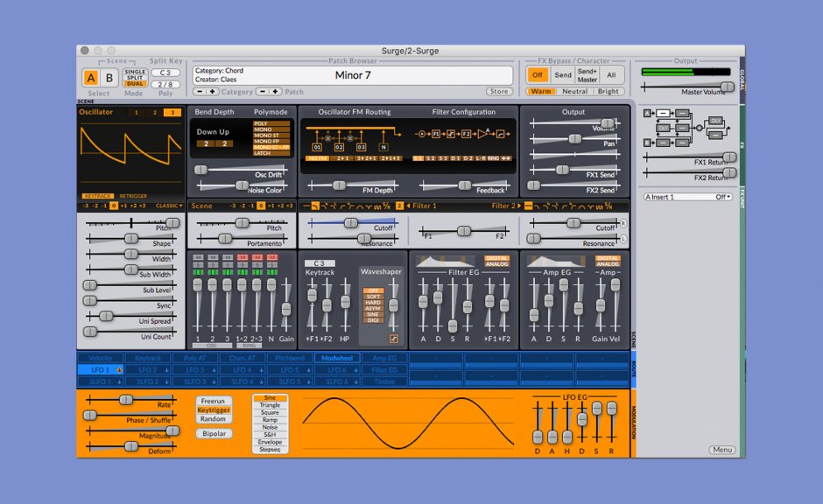Open the Menu at the bottom right
Image resolution: width=823 pixels, height=504 pixels.
pyautogui.click(x=721, y=450)
